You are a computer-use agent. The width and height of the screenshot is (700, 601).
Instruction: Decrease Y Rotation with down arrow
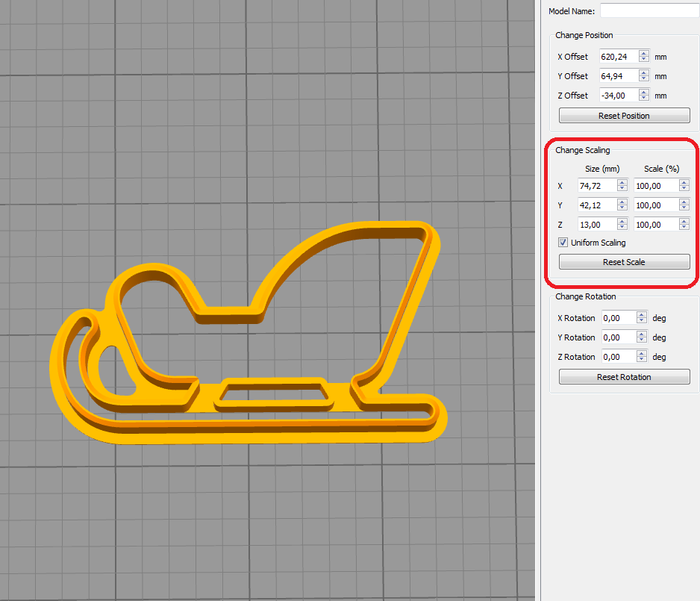tap(642, 340)
